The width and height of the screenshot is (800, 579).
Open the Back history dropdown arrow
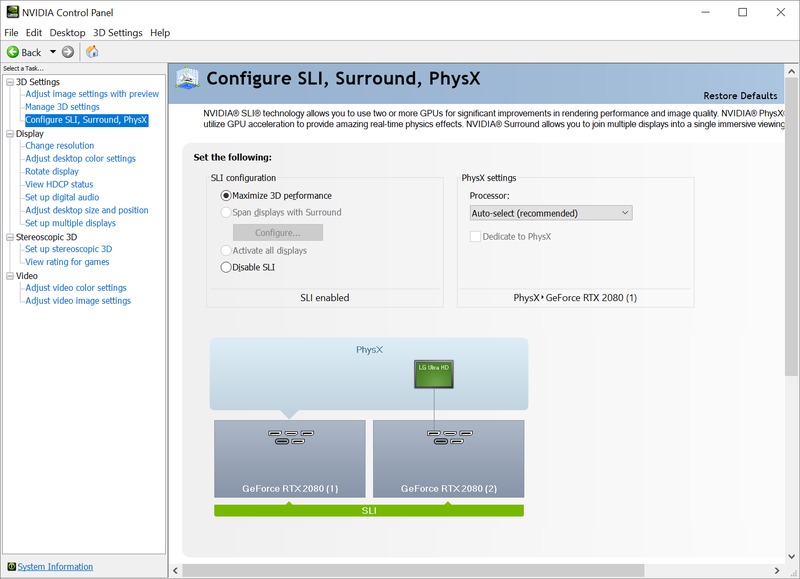click(x=51, y=52)
